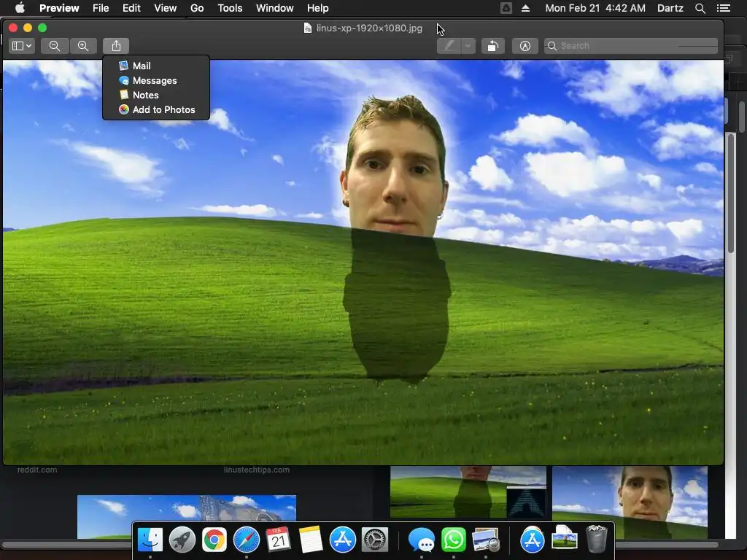This screenshot has width=747, height=560.
Task: Launch Safari from the Dock
Action: click(x=247, y=540)
